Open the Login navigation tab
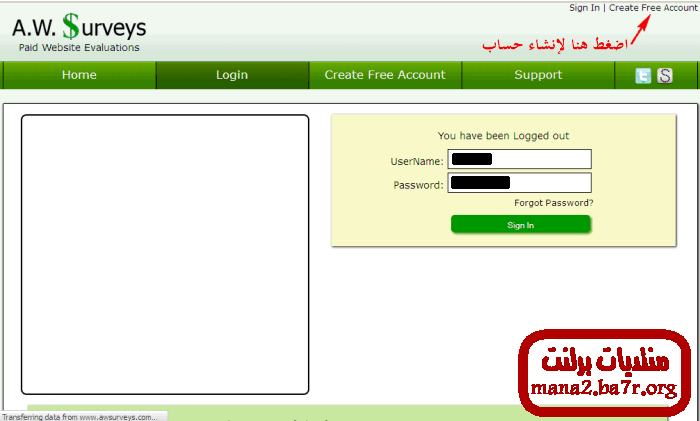Image resolution: width=700 pixels, height=421 pixels. 232,75
